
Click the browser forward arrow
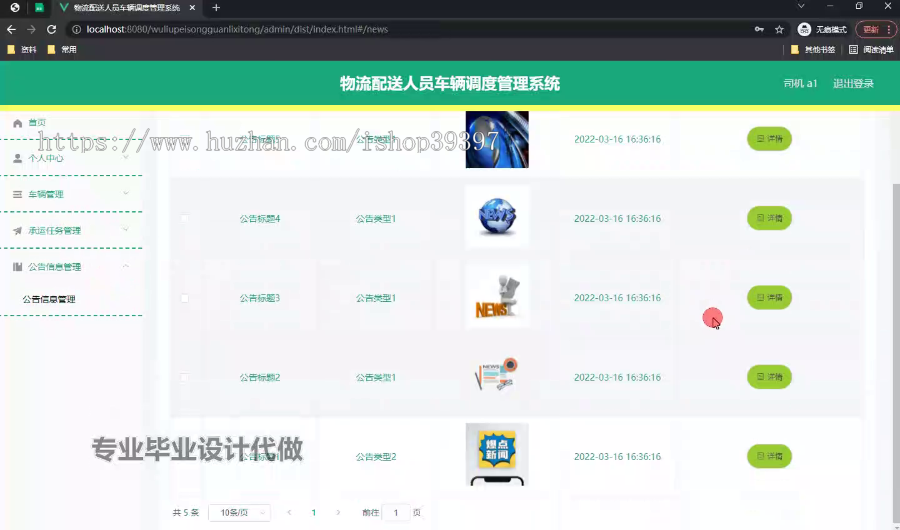coord(32,29)
